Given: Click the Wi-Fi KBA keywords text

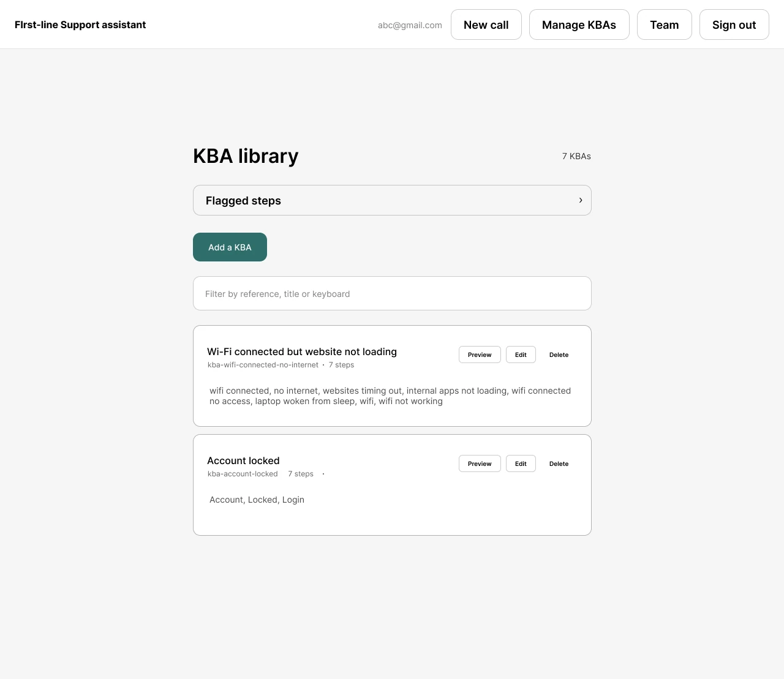Looking at the screenshot, I should (390, 396).
